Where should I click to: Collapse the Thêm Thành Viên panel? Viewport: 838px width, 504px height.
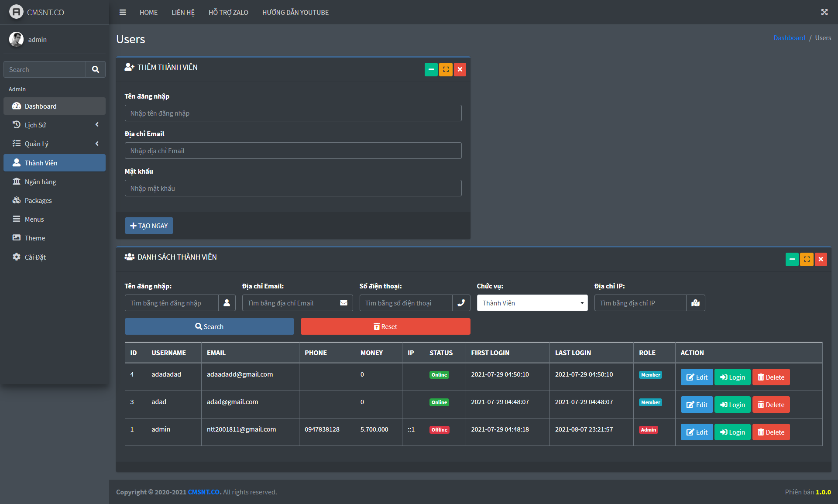[431, 69]
